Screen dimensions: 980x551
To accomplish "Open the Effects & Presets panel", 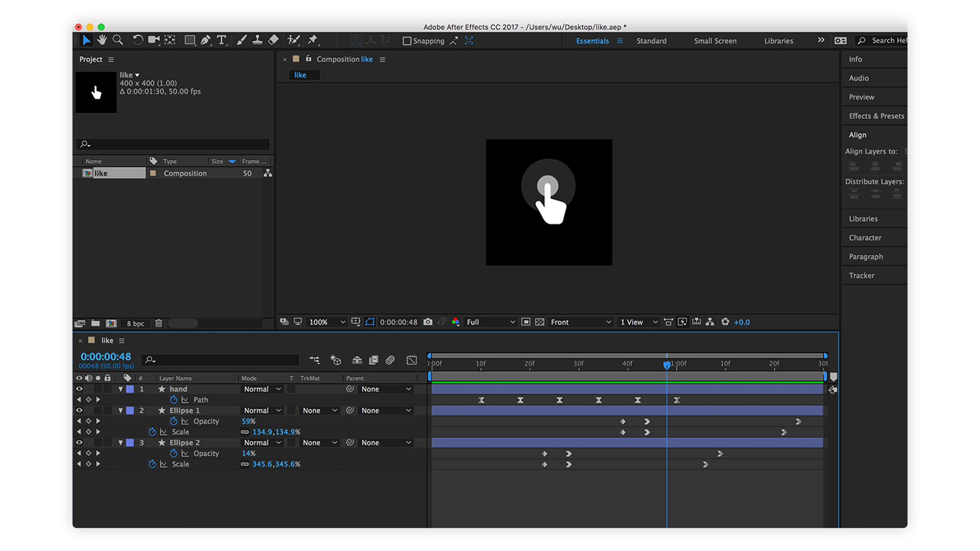I will click(x=876, y=116).
